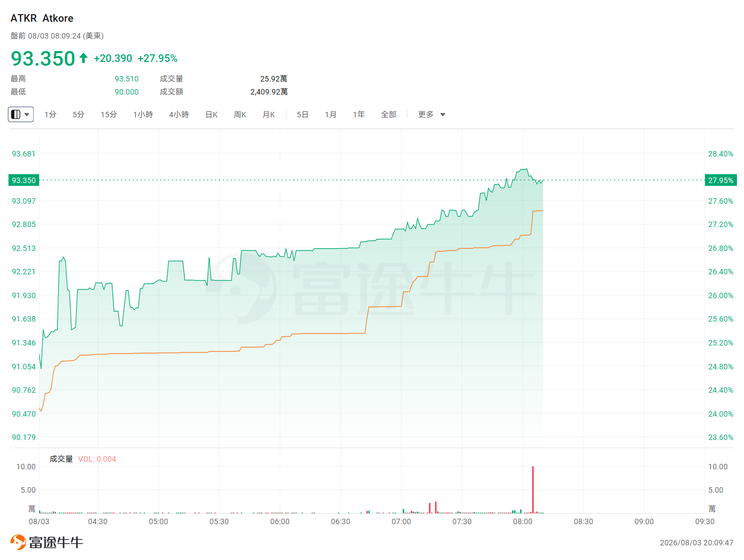744x560 pixels.
Task: Click the 成交量 volume panel label
Action: [x=61, y=459]
